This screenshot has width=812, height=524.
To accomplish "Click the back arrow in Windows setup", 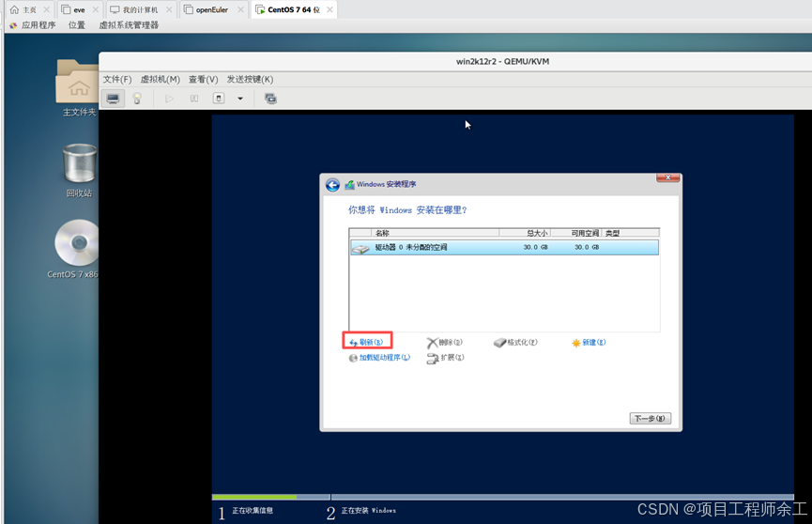I will click(332, 185).
